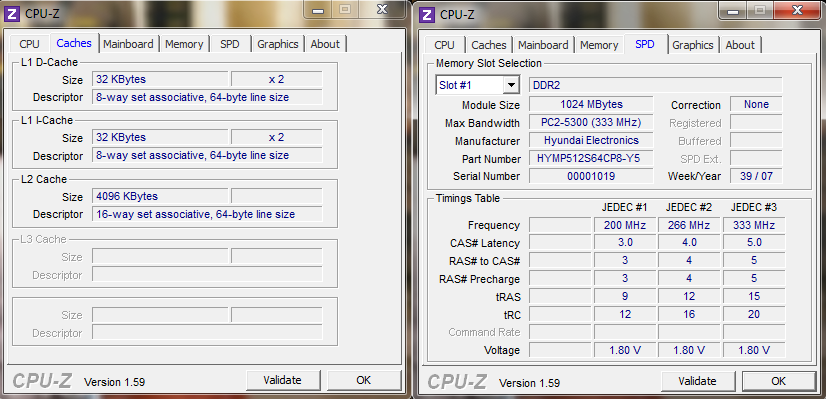Click the CPU-Z logo icon in the left window title bar
The image size is (826, 399).
coord(12,13)
